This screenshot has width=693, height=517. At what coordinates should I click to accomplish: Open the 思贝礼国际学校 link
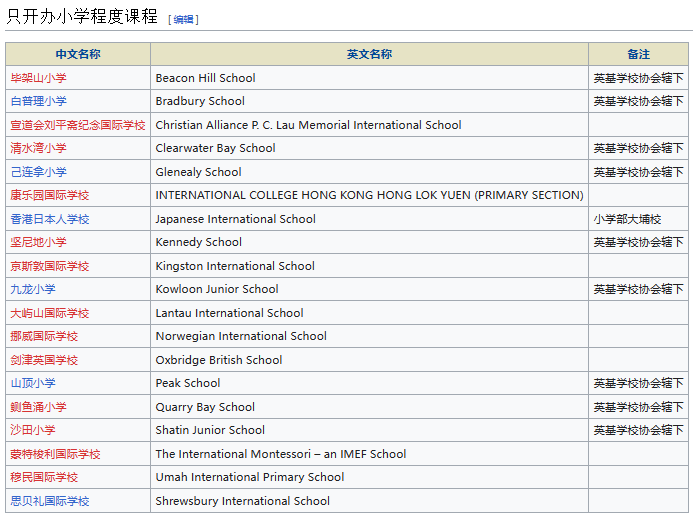tap(50, 501)
